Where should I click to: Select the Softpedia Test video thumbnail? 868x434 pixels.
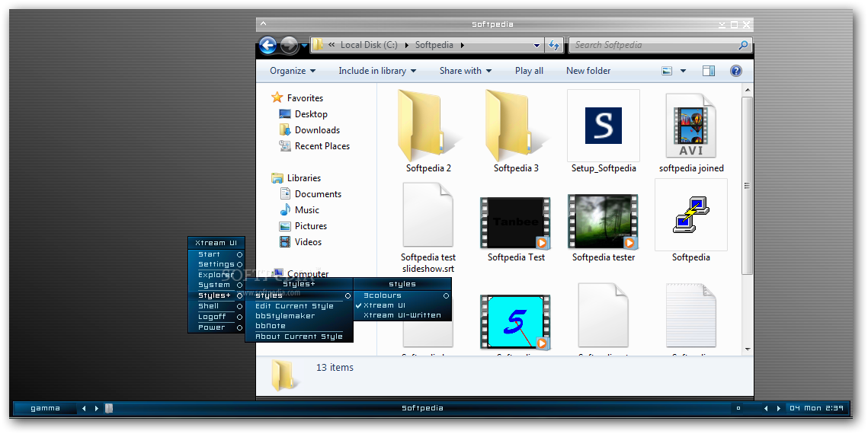[x=515, y=222]
